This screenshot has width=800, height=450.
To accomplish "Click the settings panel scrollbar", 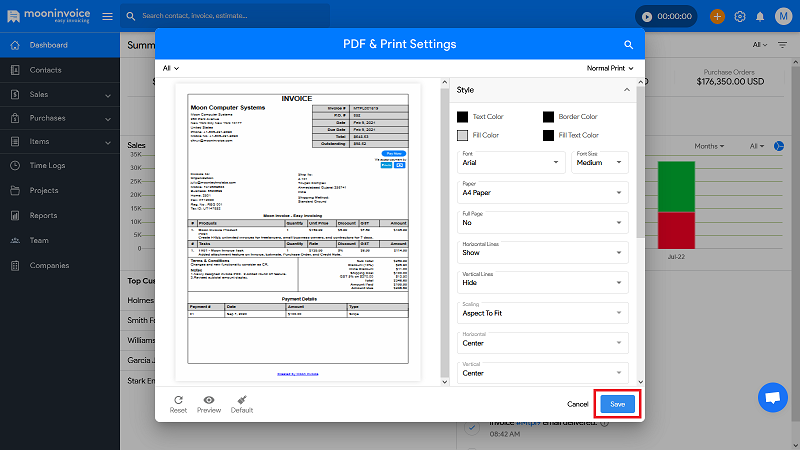I will pos(640,163).
